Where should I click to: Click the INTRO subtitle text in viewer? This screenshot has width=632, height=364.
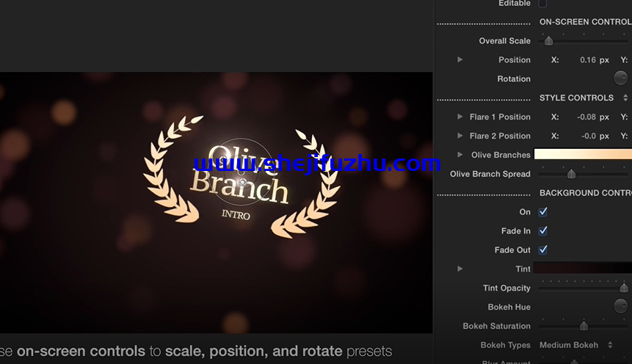(236, 215)
